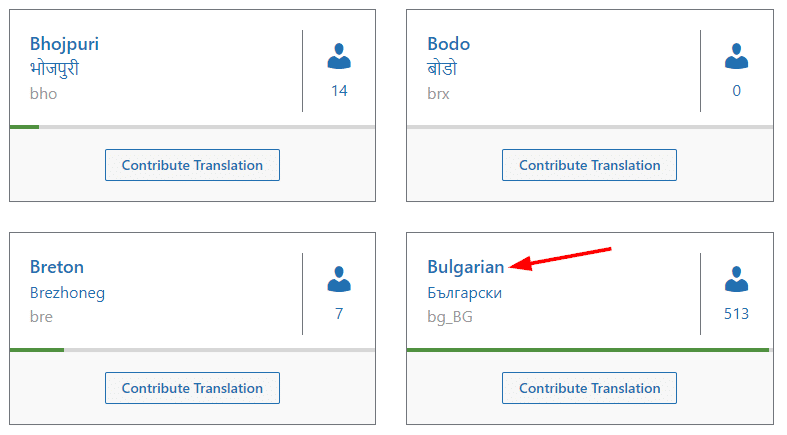The width and height of the screenshot is (787, 435).
Task: Click the Breton contributors person icon
Action: pyautogui.click(x=339, y=279)
